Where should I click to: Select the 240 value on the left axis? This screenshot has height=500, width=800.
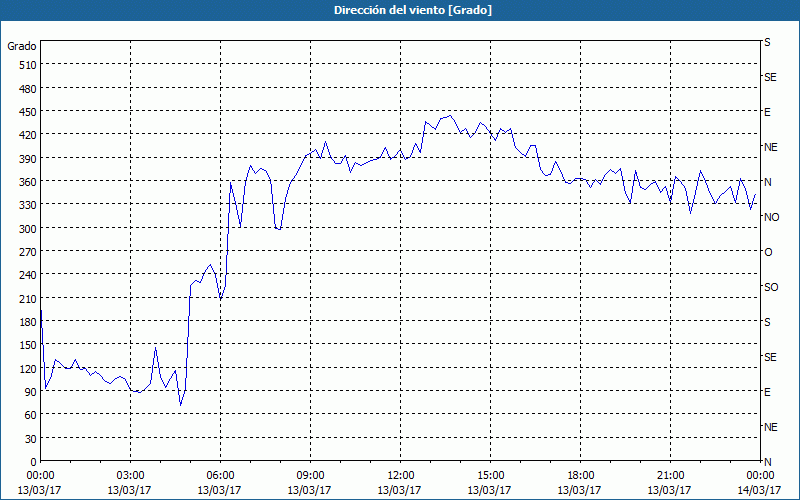coord(28,275)
